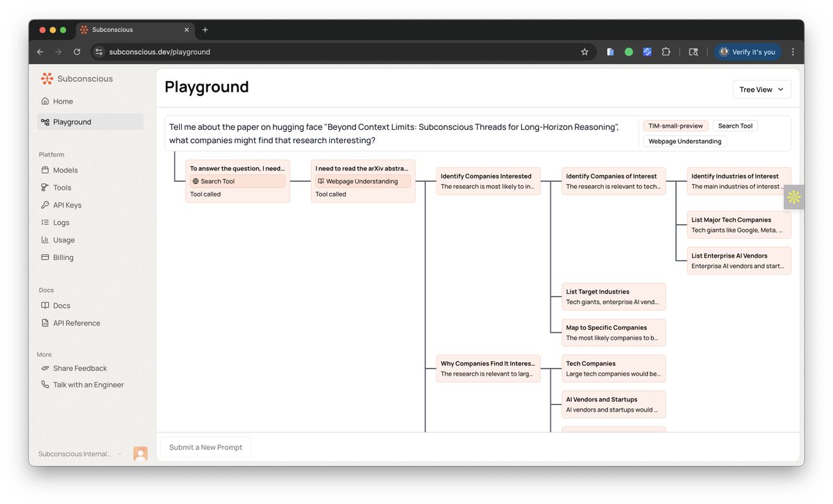This screenshot has height=504, width=833.
Task: Select the List Enterprise AI Vendors node
Action: click(x=739, y=260)
